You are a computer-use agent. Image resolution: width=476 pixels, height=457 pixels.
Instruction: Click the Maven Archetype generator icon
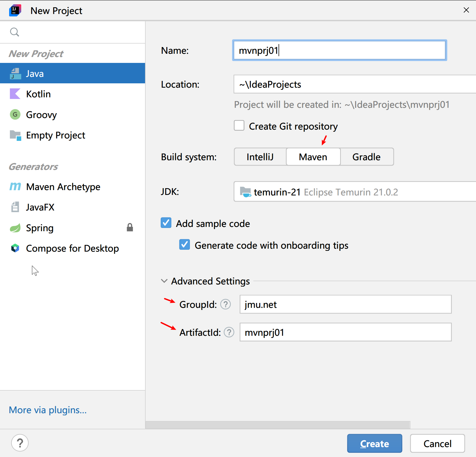pos(15,187)
